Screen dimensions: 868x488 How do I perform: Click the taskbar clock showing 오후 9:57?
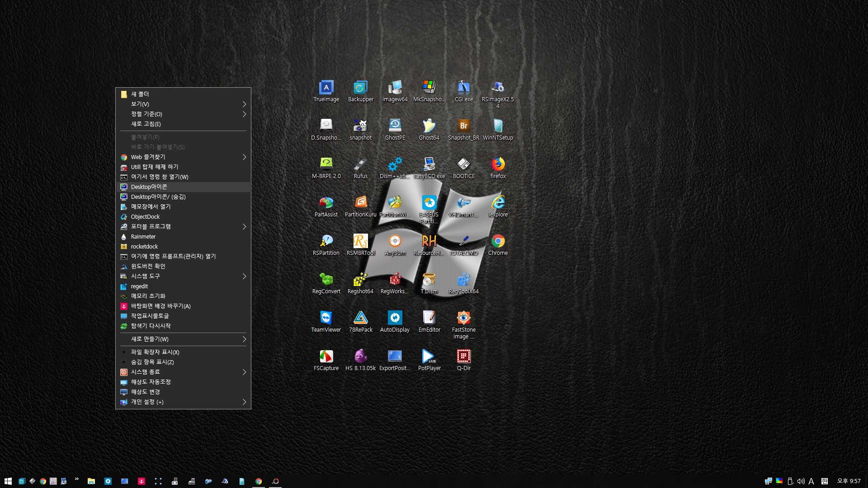coord(849,481)
